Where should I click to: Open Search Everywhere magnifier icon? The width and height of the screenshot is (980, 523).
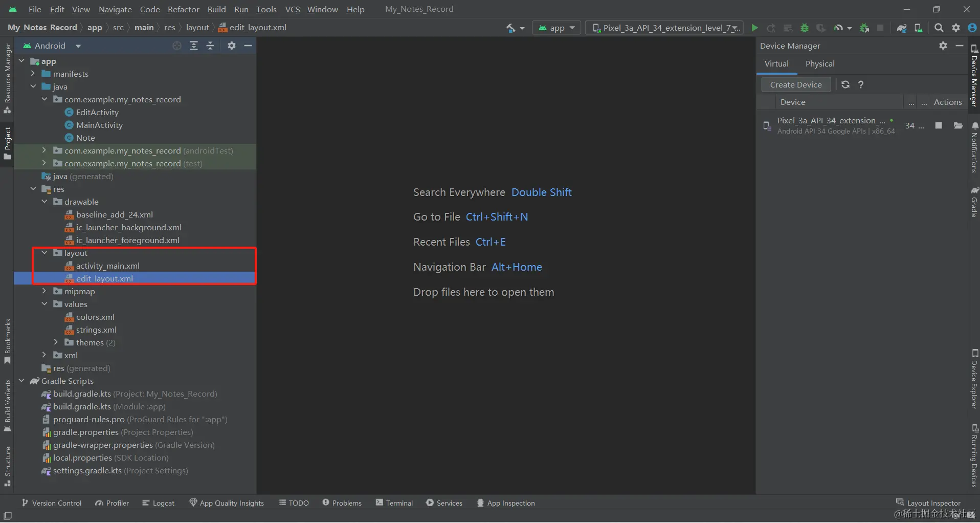coord(939,28)
